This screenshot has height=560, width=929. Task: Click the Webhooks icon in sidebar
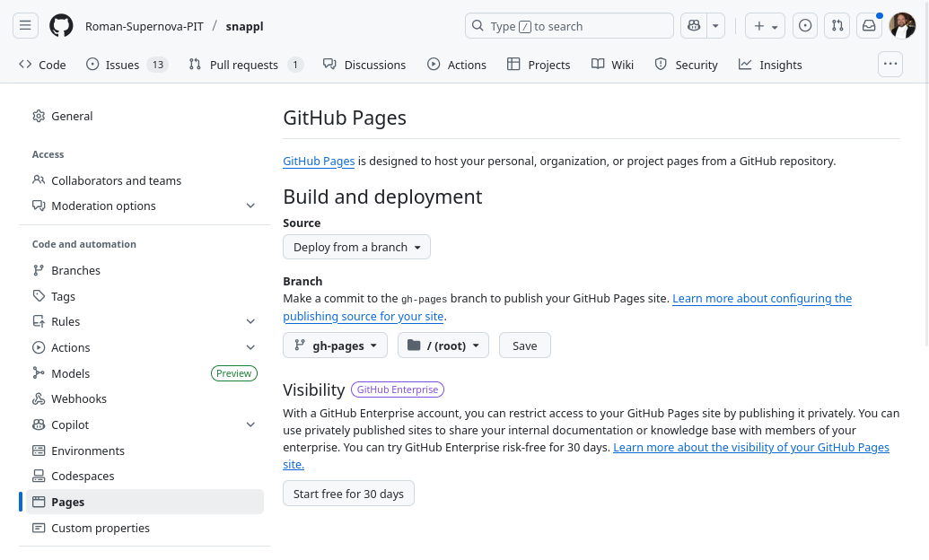39,398
